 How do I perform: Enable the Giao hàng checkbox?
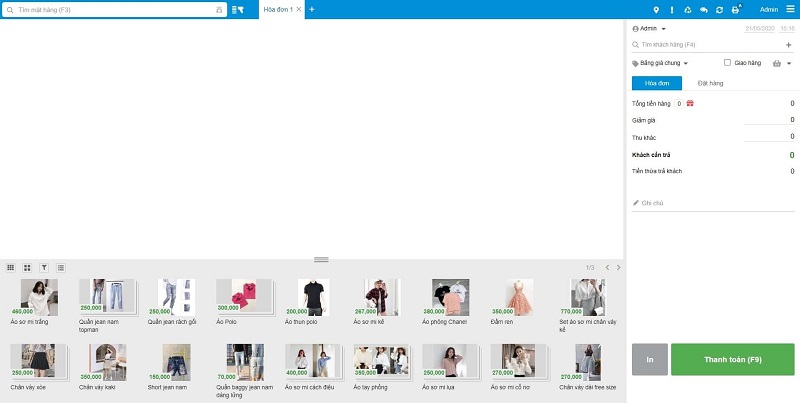coord(728,63)
